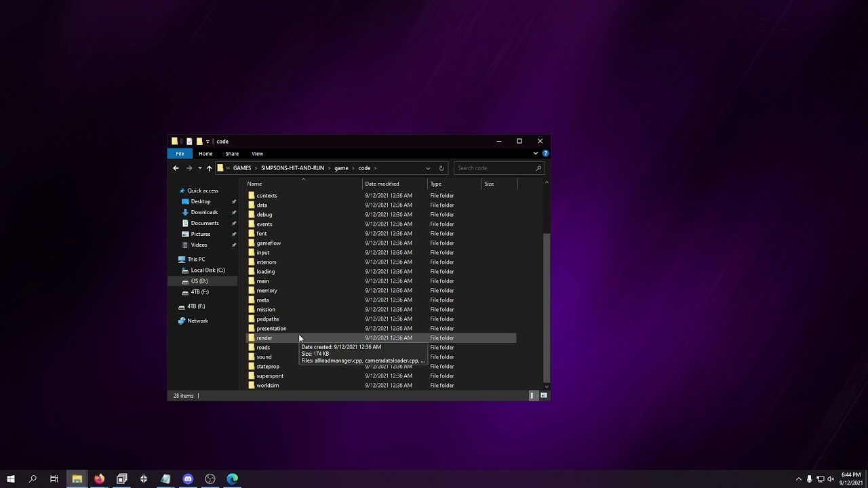Open Explorer help icon
This screenshot has height=488, width=868.
pos(545,154)
